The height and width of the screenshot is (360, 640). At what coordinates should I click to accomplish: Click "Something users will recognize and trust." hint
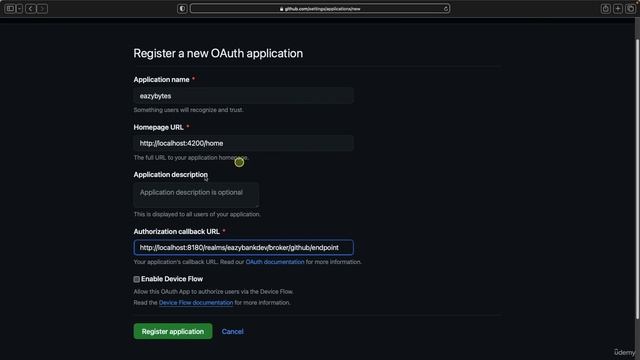(x=188, y=110)
